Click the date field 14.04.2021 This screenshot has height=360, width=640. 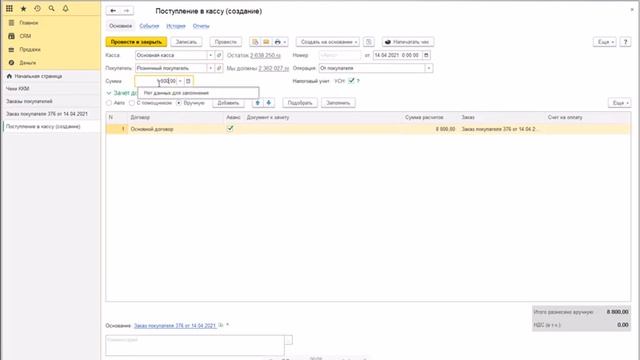click(398, 55)
